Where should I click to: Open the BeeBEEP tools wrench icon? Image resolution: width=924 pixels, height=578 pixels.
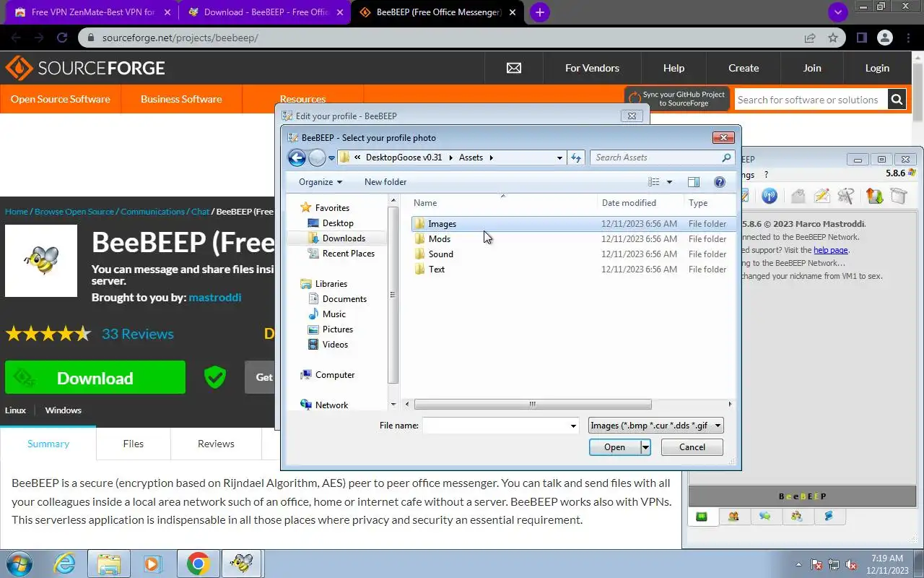point(847,196)
